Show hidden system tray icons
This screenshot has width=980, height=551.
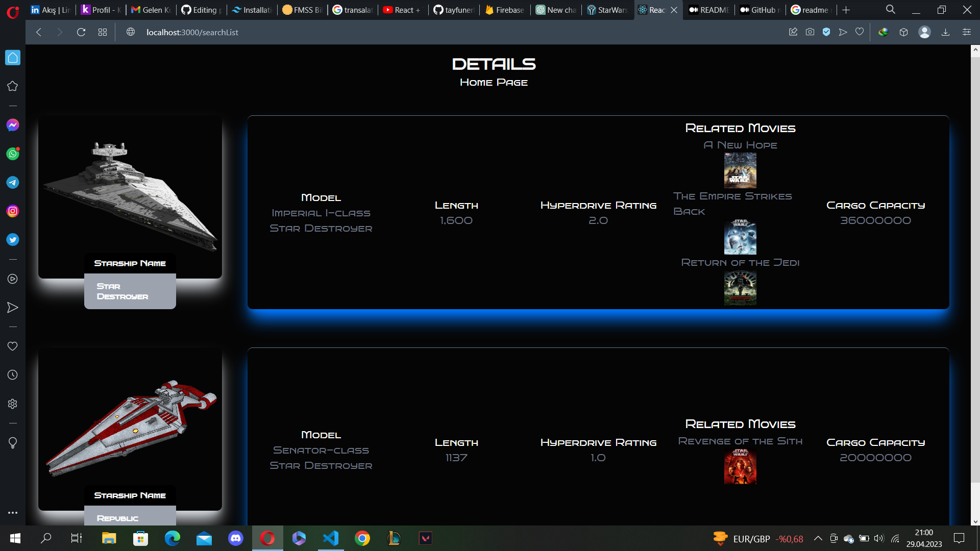click(818, 538)
